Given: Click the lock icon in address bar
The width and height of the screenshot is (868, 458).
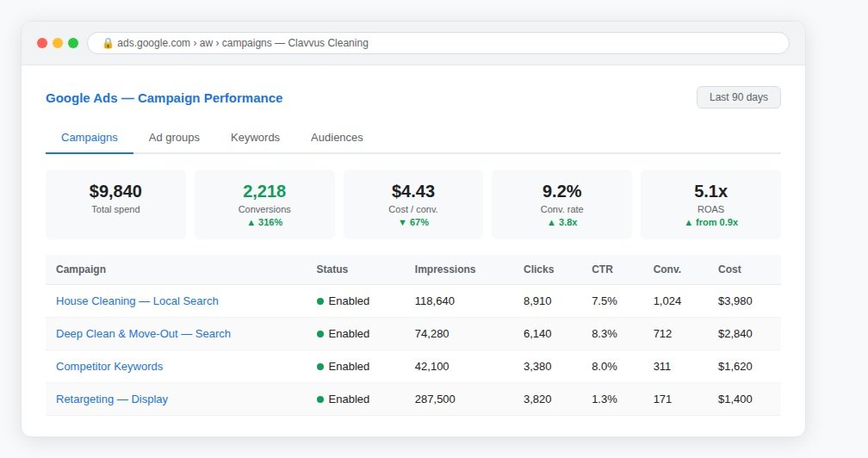Looking at the screenshot, I should click(108, 43).
